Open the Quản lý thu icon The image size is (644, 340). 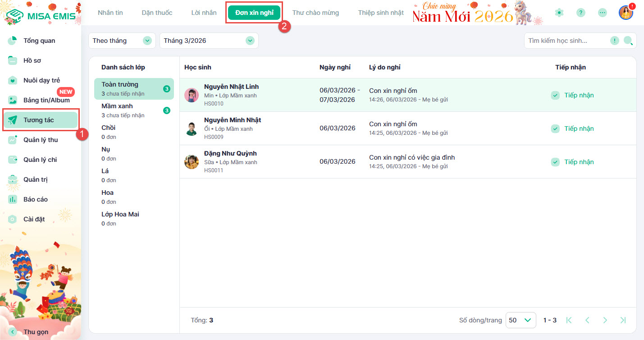(13, 140)
